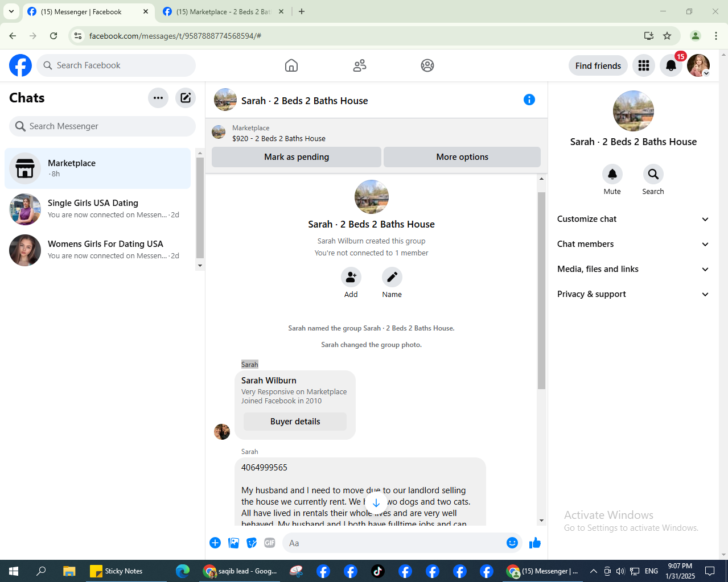View site information icon in address bar
Screen dimensions: 728x582
point(78,36)
